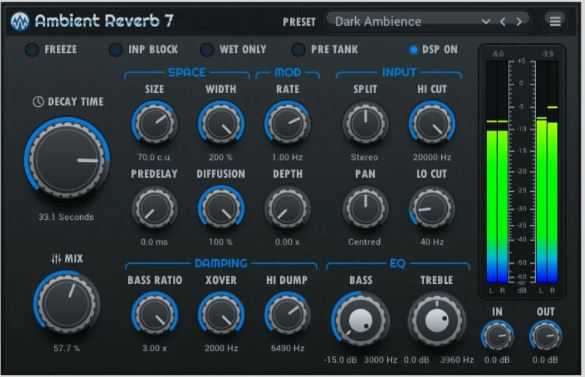This screenshot has height=377, width=585.
Task: Click the output level meter bars
Action: tap(547, 172)
